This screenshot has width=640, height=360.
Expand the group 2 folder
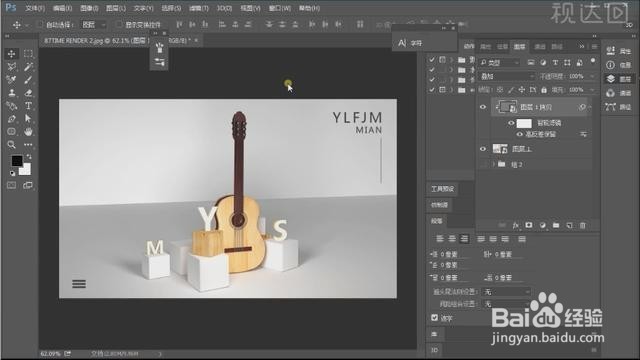point(493,164)
